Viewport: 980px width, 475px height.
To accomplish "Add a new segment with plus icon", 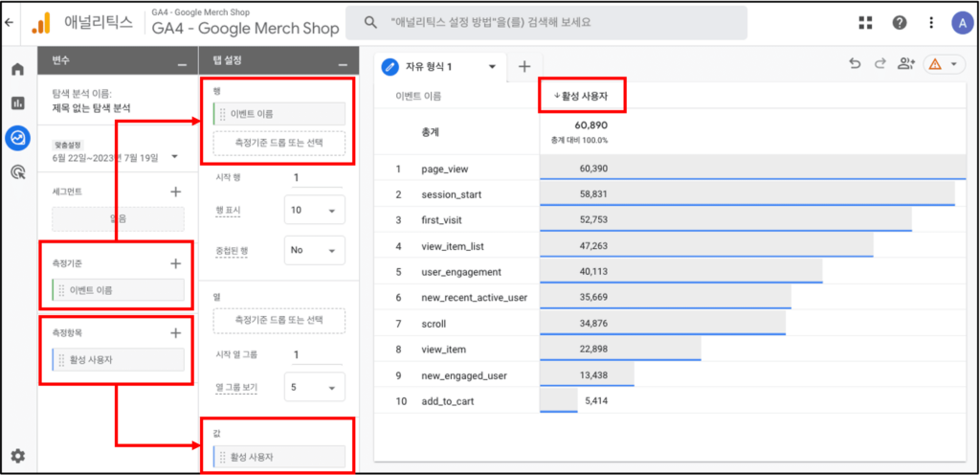I will point(176,192).
